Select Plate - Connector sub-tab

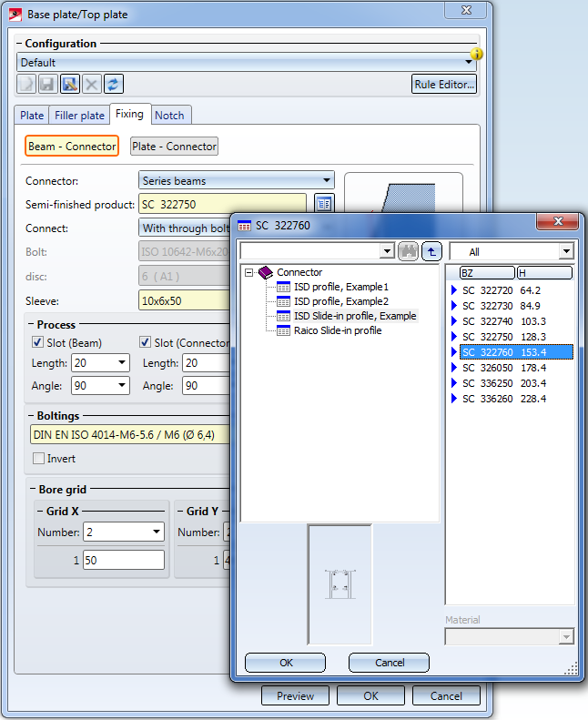(174, 146)
